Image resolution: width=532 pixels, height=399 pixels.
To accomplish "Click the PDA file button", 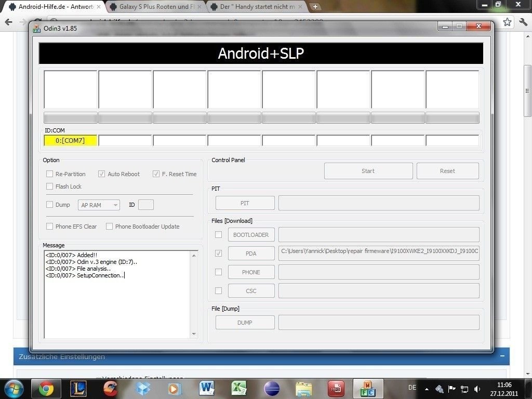I will (x=251, y=254).
